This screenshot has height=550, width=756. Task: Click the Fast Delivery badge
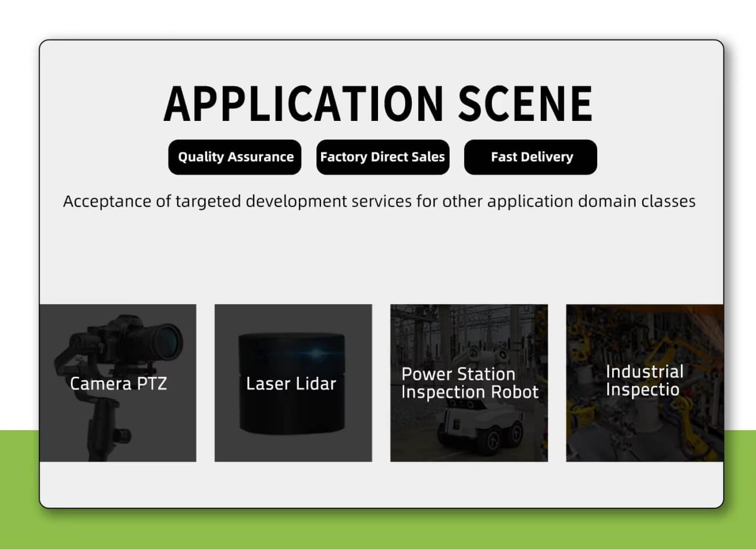click(530, 157)
